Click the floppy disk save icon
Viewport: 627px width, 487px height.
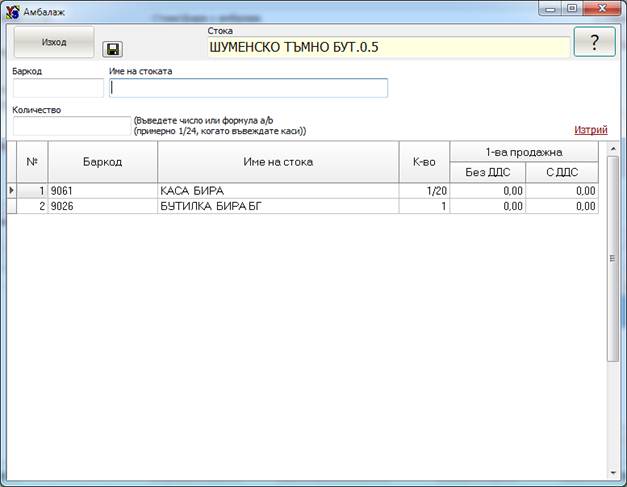pos(112,49)
